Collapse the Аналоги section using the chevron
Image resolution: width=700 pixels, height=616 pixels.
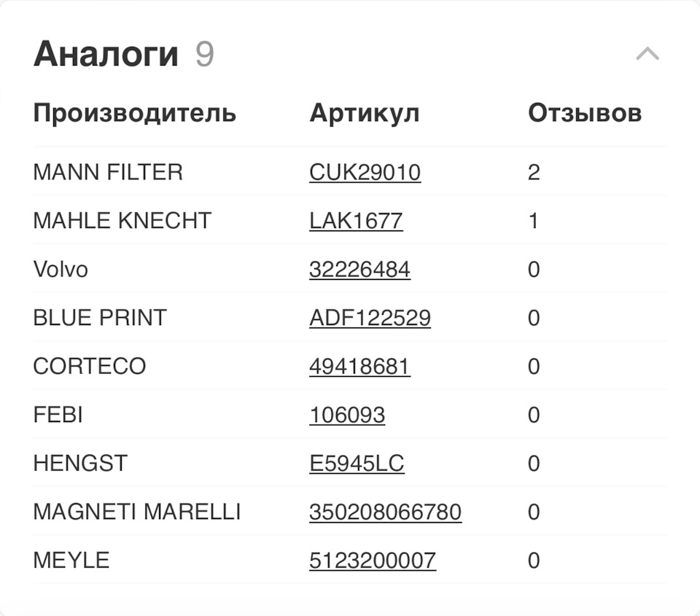(x=646, y=52)
